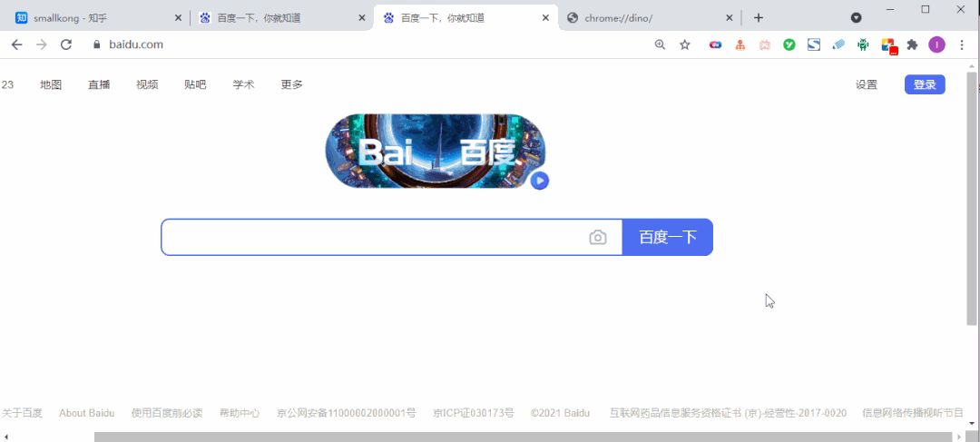The height and width of the screenshot is (442, 980).
Task: Switch to the chrome://dino/ tab
Action: [650, 18]
